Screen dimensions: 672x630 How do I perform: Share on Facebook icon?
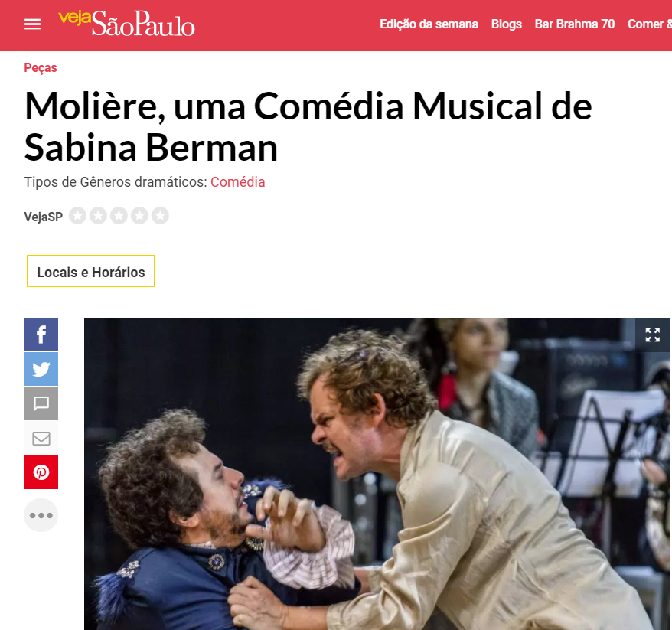[41, 335]
